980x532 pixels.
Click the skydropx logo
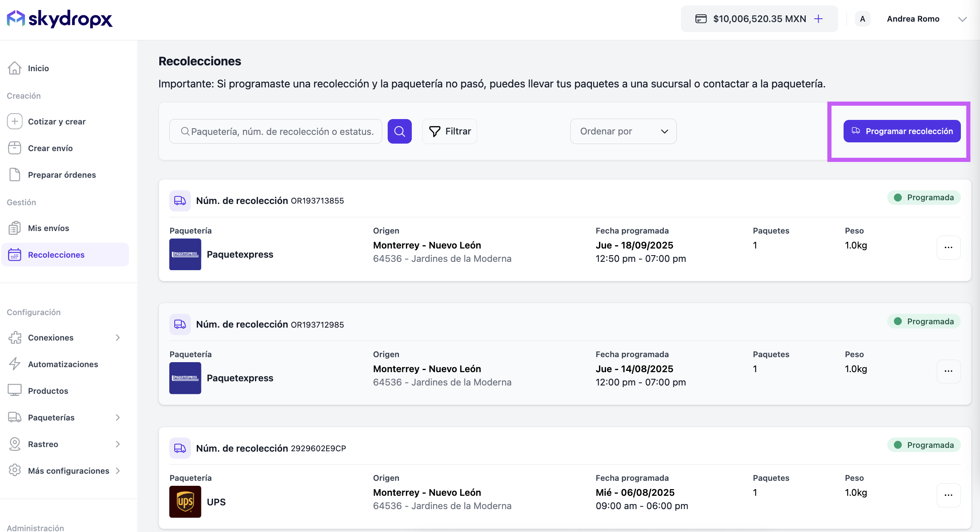pos(59,19)
